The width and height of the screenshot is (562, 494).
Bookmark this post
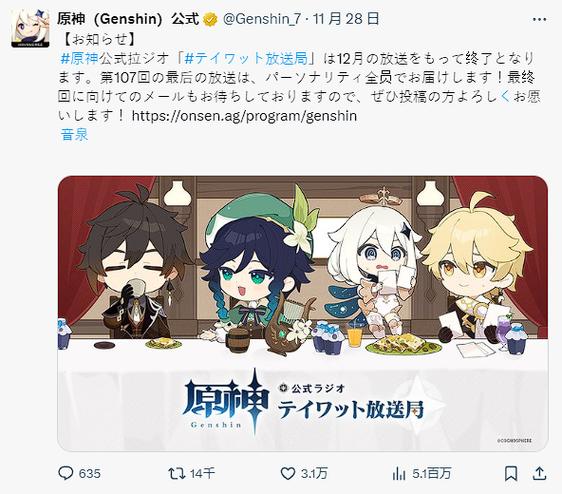(511, 474)
